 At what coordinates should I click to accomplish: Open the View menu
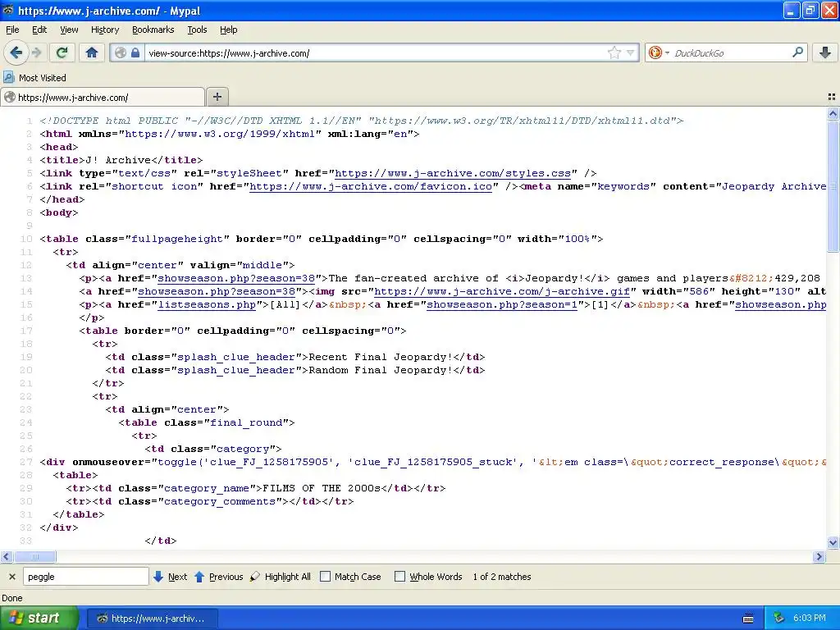pyautogui.click(x=69, y=30)
